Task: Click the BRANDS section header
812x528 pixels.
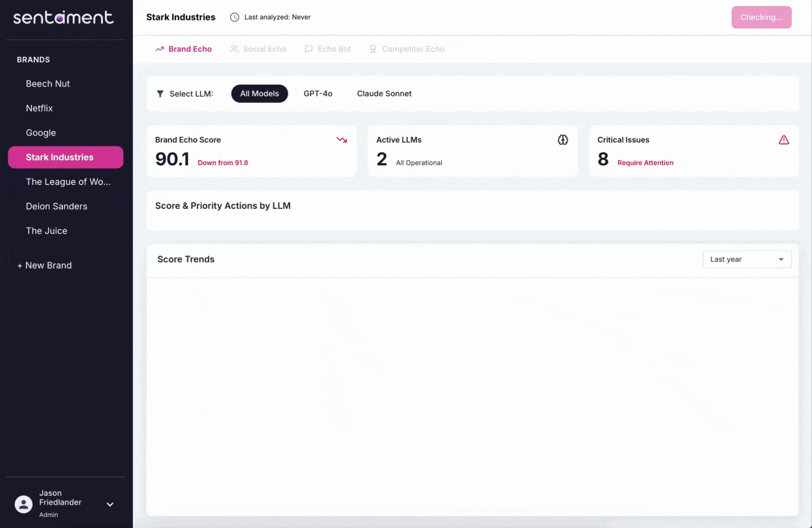Action: tap(33, 60)
